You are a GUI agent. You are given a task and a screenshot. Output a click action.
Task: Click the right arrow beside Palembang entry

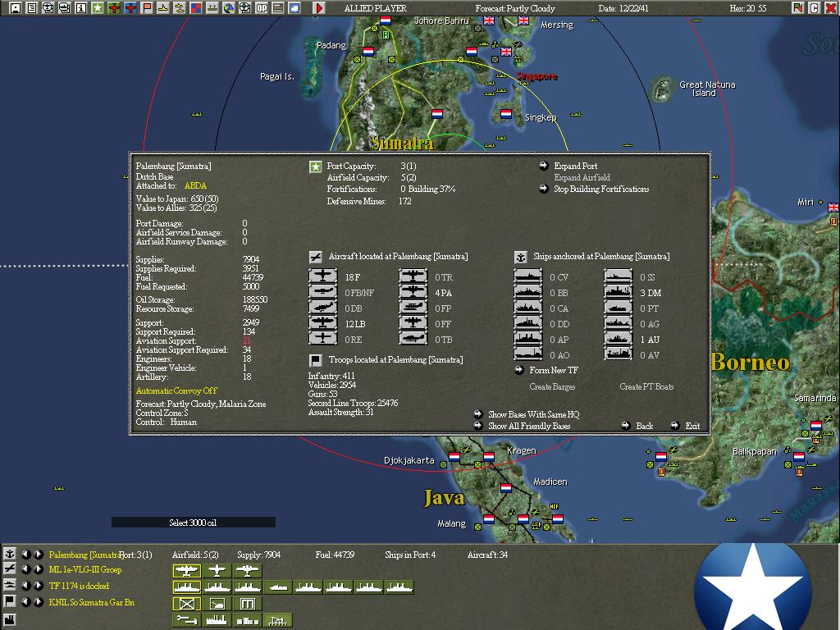(38, 554)
